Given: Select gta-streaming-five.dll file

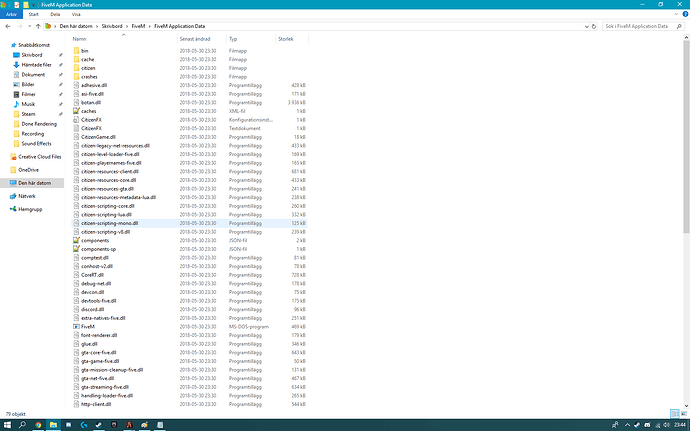Looking at the screenshot, I should pos(105,387).
